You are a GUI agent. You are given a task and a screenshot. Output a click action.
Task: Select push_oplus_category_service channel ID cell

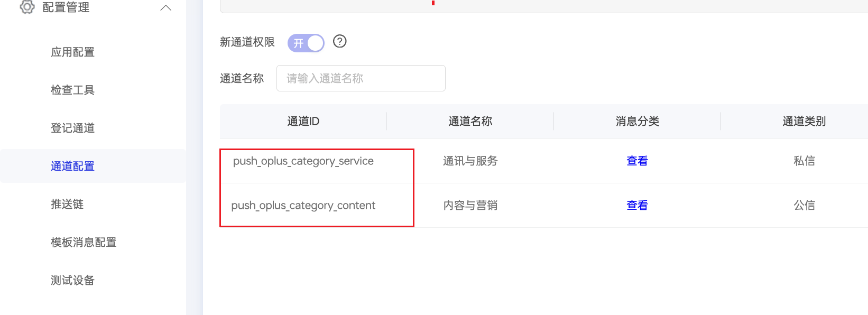(303, 161)
